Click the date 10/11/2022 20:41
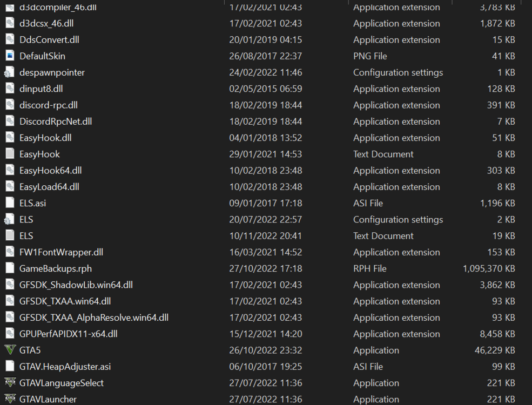Image resolution: width=532 pixels, height=405 pixels. tap(266, 236)
